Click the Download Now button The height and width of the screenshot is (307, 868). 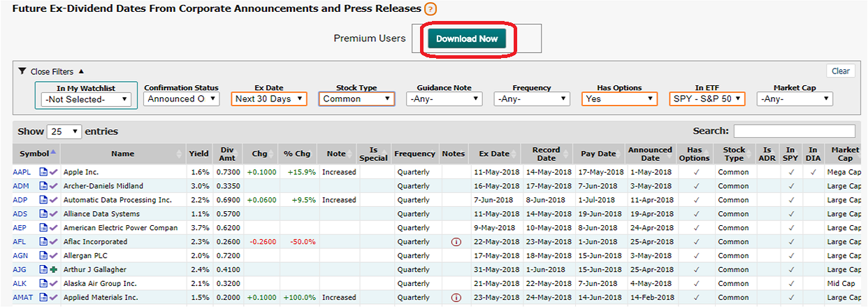click(467, 38)
